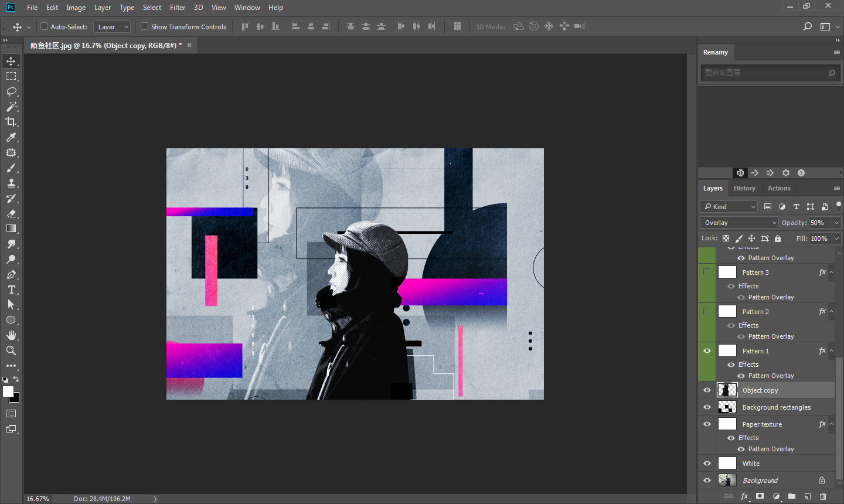Select the Magic Wand tool
This screenshot has height=504, width=844.
coord(11,107)
